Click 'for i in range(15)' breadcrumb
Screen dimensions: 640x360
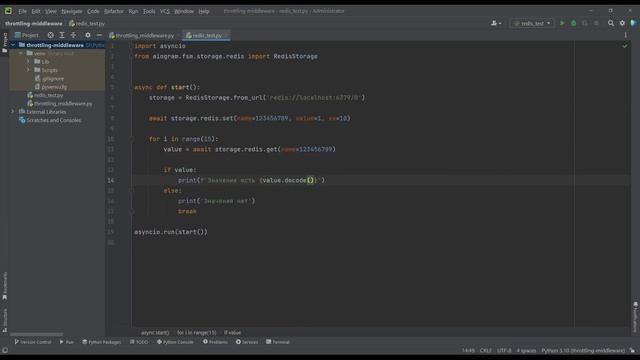point(197,333)
